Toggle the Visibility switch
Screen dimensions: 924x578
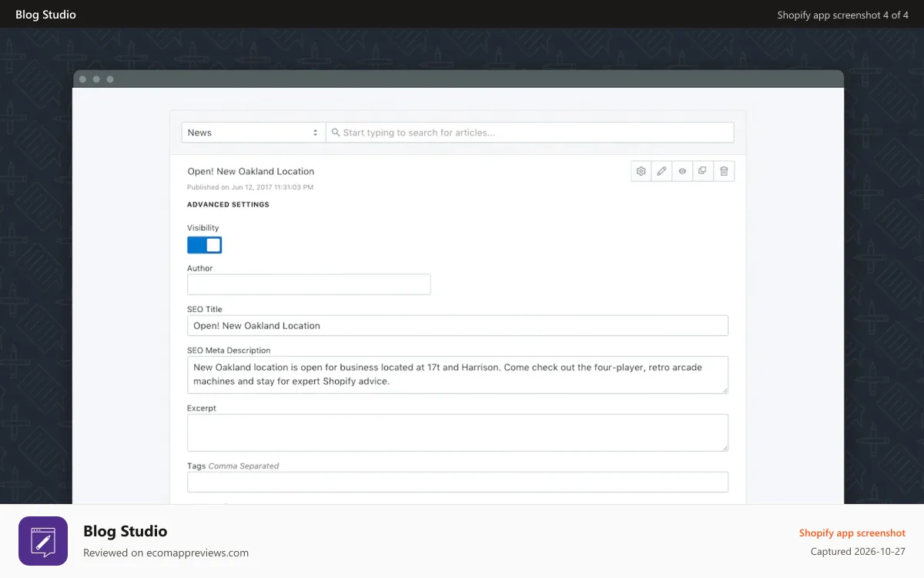click(x=204, y=245)
